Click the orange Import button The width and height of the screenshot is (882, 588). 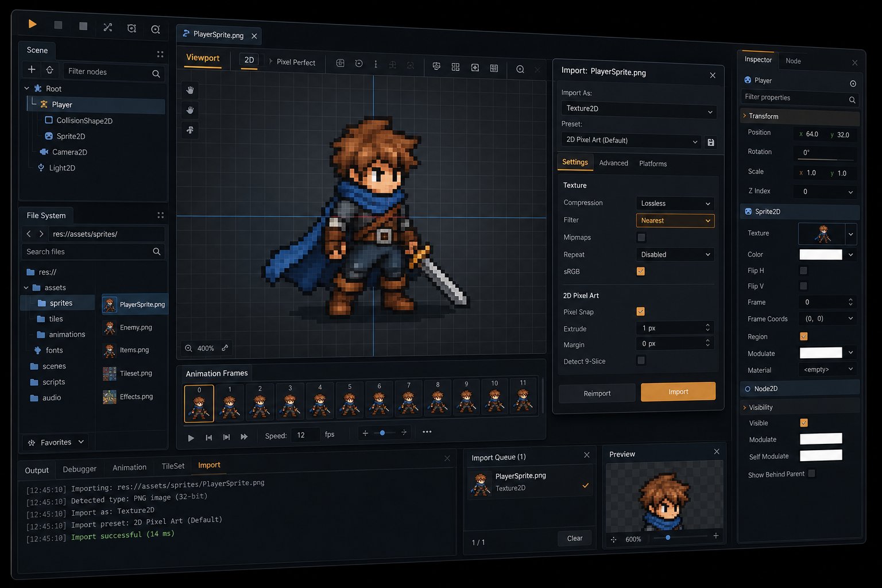pos(678,392)
